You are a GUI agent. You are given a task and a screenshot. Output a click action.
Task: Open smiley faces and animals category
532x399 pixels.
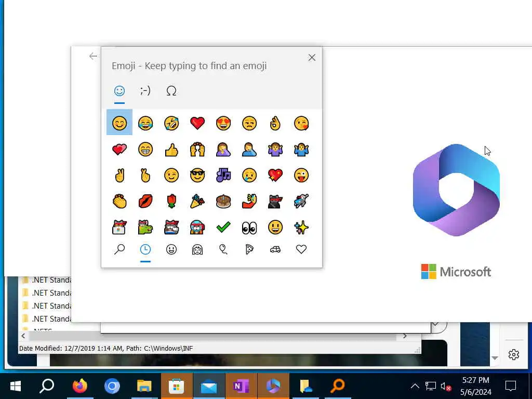(171, 250)
